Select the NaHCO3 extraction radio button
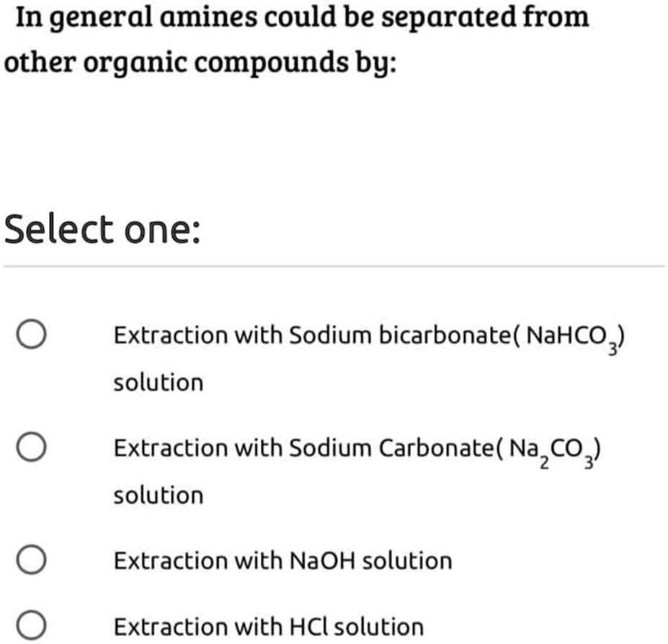The width and height of the screenshot is (668, 644). pyautogui.click(x=30, y=332)
